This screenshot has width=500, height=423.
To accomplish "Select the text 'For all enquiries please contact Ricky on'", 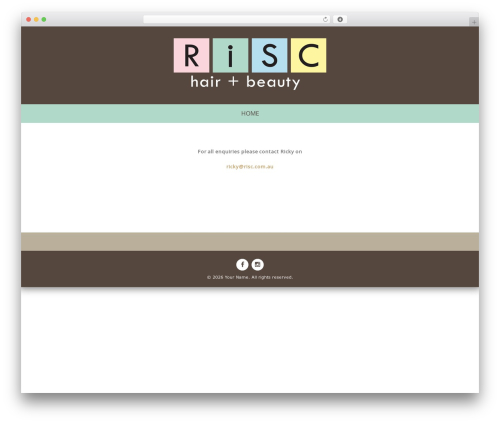I will 250,151.
